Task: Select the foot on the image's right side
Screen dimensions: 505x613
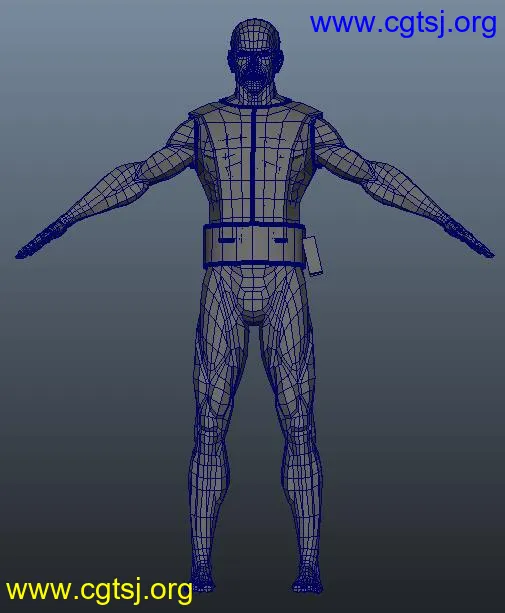Action: pos(308,578)
